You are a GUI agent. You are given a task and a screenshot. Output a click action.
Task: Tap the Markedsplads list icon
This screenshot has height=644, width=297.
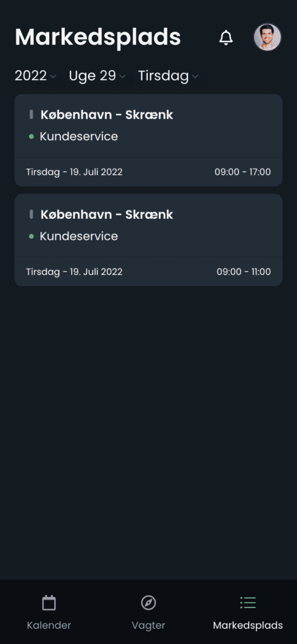click(248, 602)
